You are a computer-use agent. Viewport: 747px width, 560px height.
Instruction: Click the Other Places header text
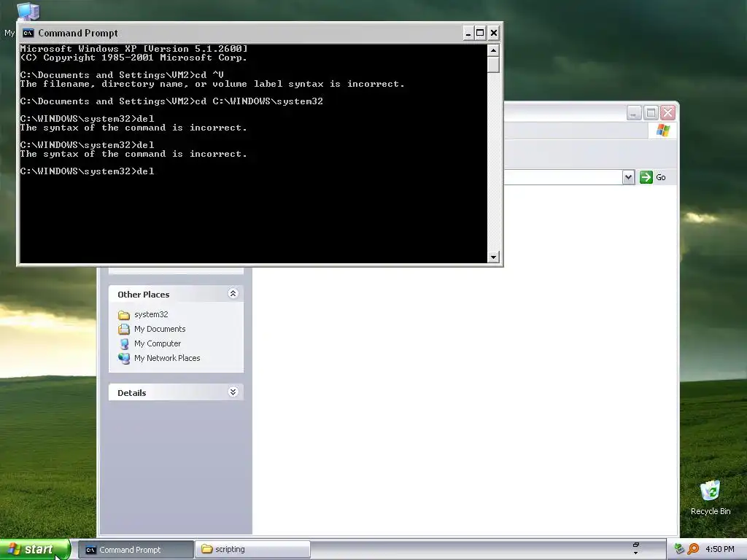coord(144,295)
